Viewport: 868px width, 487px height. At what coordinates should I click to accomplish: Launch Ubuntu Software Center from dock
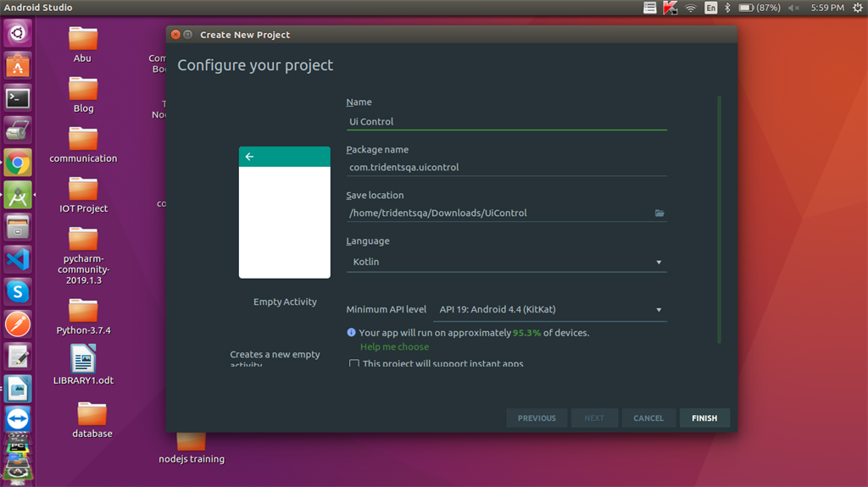point(18,65)
